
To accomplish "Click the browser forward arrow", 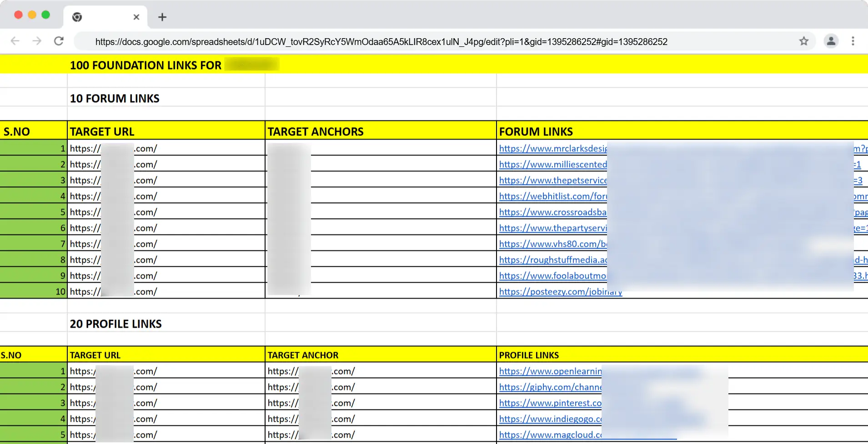I will coord(37,41).
